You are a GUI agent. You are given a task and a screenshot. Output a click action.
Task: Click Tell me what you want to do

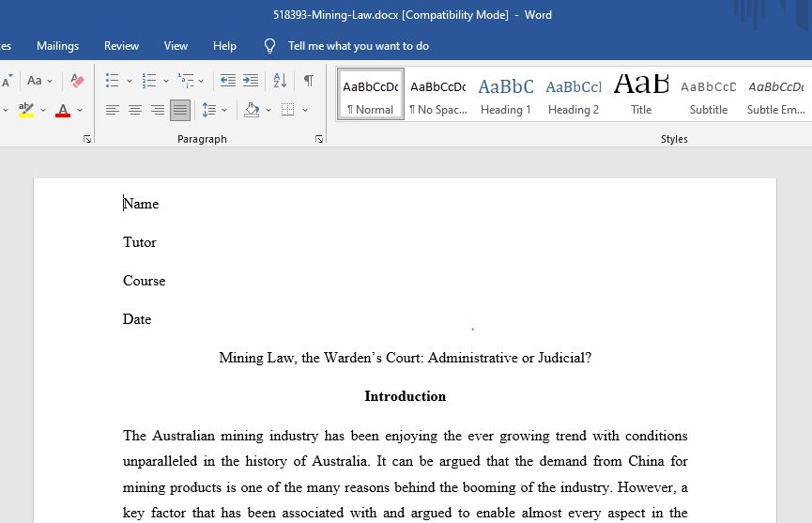point(359,46)
